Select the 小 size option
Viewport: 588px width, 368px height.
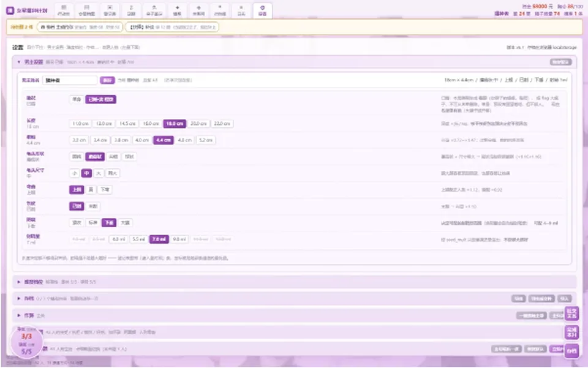[75, 173]
